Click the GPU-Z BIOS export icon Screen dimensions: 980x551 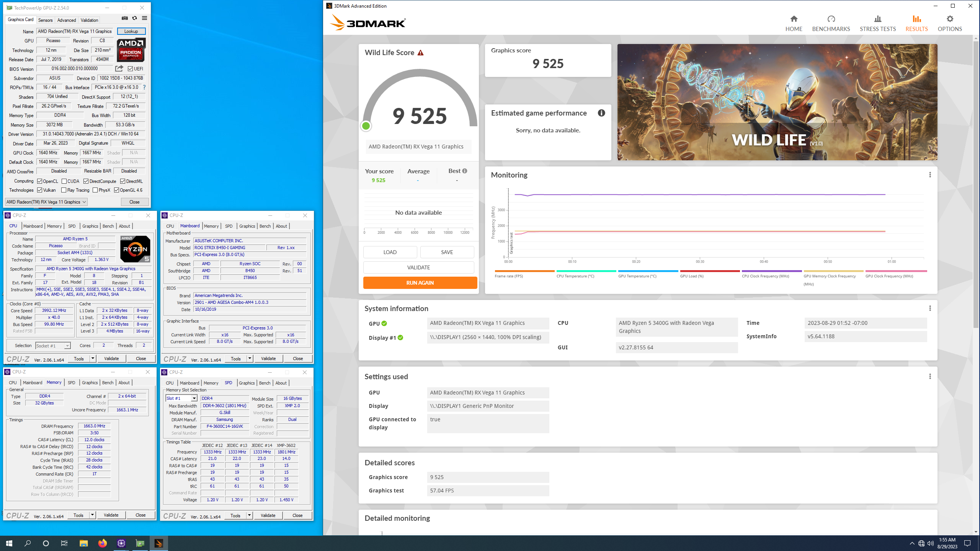[x=119, y=68]
